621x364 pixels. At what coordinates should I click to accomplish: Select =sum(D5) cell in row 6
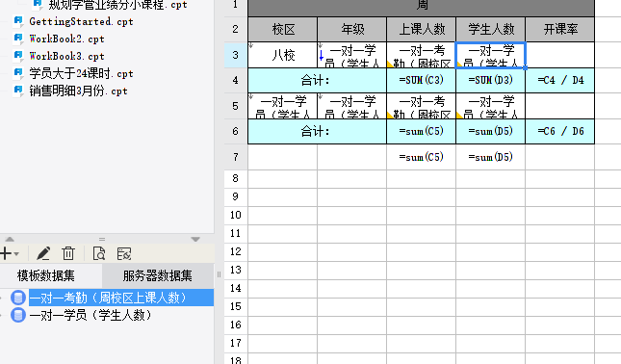[490, 132]
